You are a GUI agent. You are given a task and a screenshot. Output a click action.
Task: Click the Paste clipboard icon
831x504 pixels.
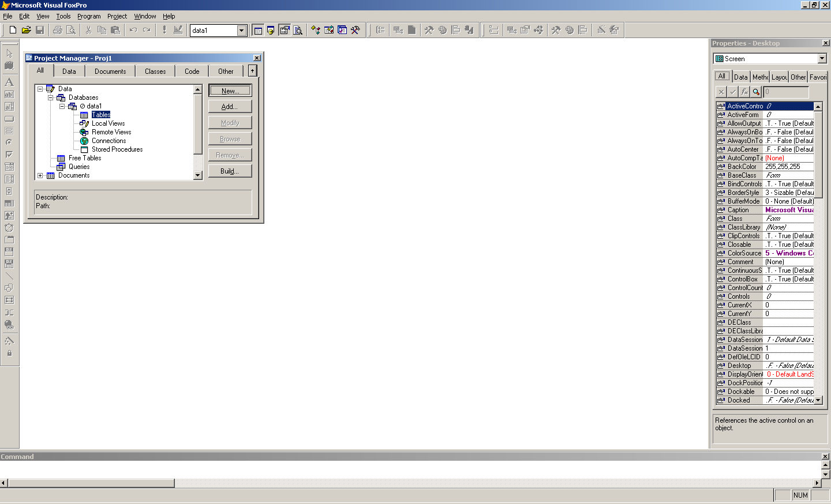coord(115,30)
